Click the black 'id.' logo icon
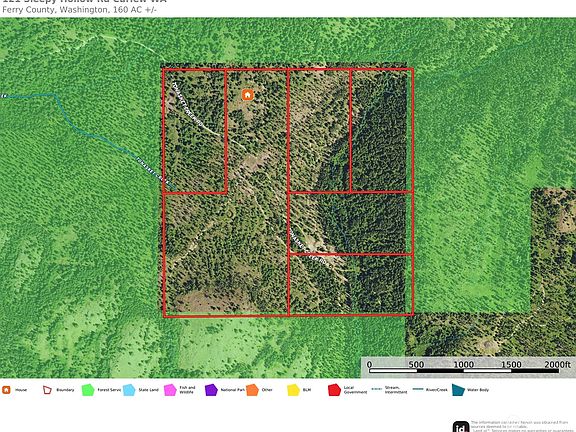The height and width of the screenshot is (432, 576). tap(461, 427)
